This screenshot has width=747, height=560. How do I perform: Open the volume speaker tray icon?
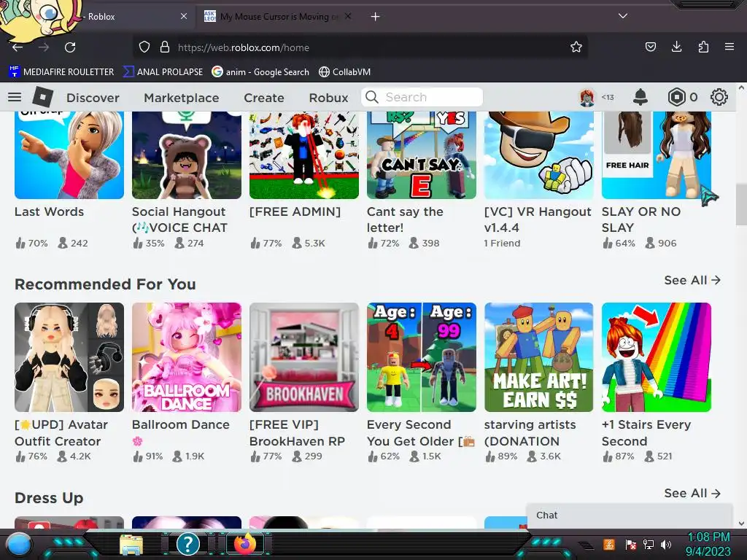666,544
